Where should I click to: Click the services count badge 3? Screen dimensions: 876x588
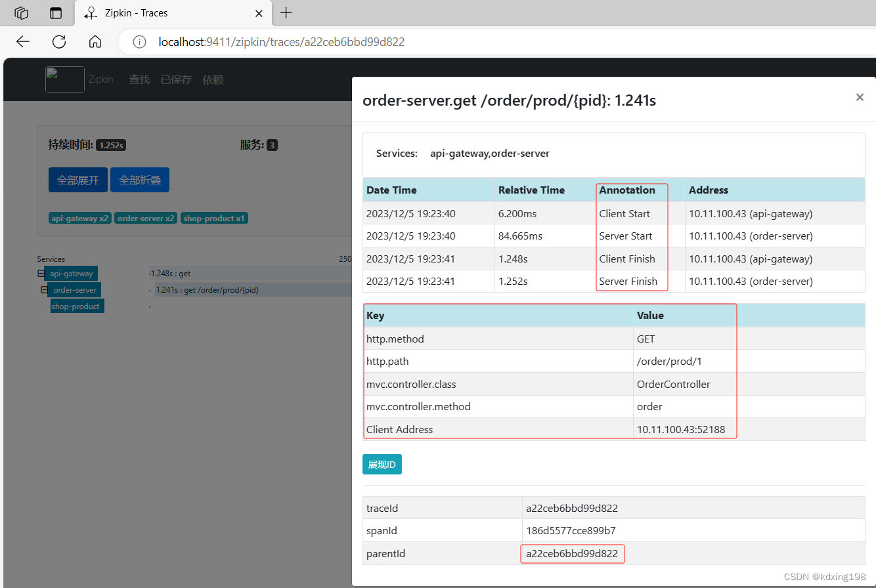click(x=272, y=145)
